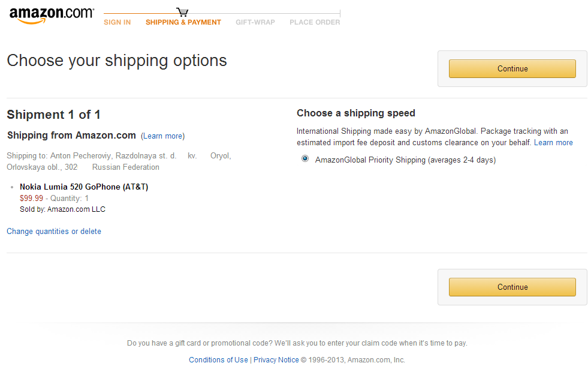588x375 pixels.
Task: Open the Privacy Notice link
Action: pos(276,359)
